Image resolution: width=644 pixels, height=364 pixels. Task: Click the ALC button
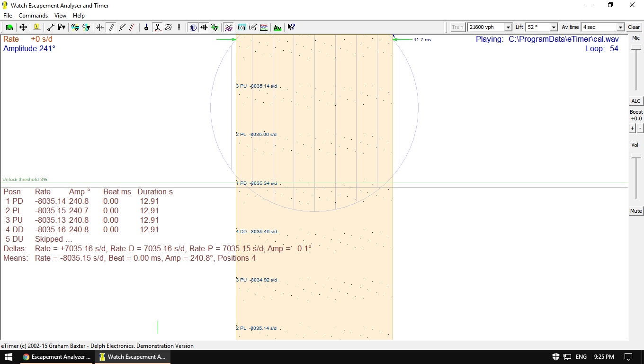pyautogui.click(x=636, y=101)
